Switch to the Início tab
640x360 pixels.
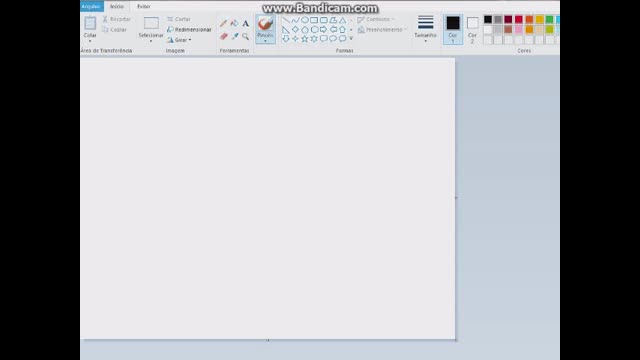coord(117,7)
